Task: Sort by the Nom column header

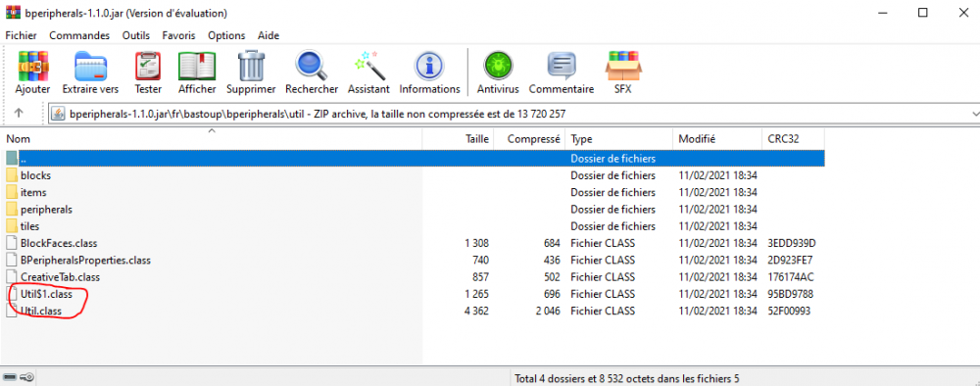Action: 212,139
